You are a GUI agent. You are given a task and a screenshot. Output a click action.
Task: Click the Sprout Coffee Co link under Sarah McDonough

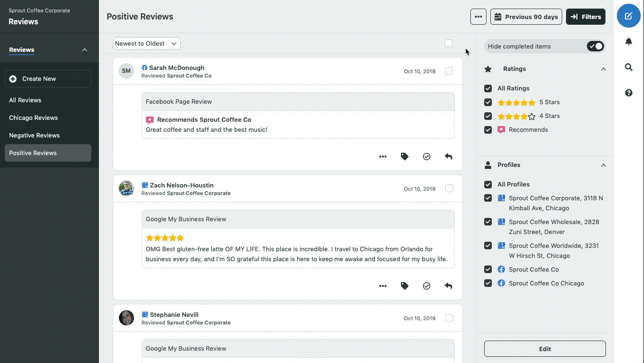click(x=189, y=76)
